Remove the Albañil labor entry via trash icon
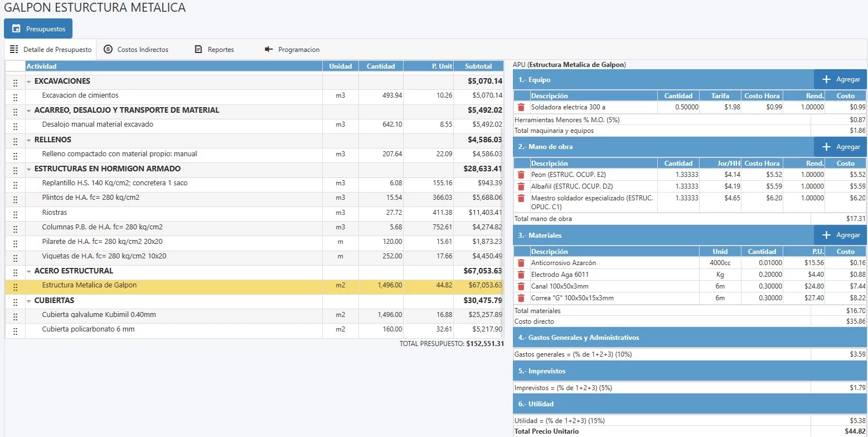 [521, 186]
